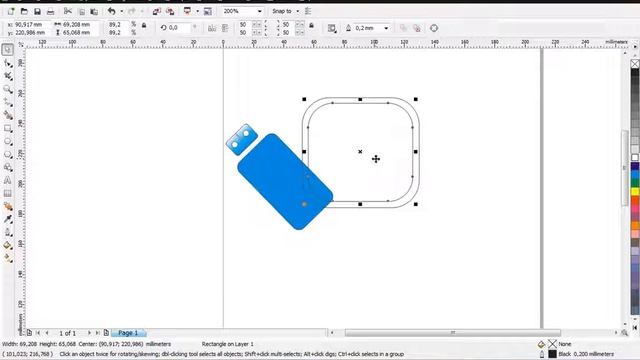Save the document
The image size is (640, 360).
[37, 11]
